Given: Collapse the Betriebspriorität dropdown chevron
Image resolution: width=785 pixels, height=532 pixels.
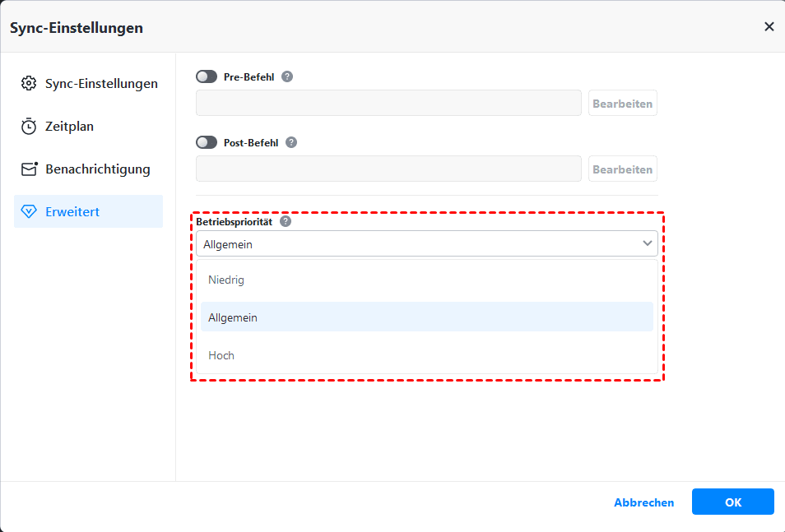Looking at the screenshot, I should point(648,243).
